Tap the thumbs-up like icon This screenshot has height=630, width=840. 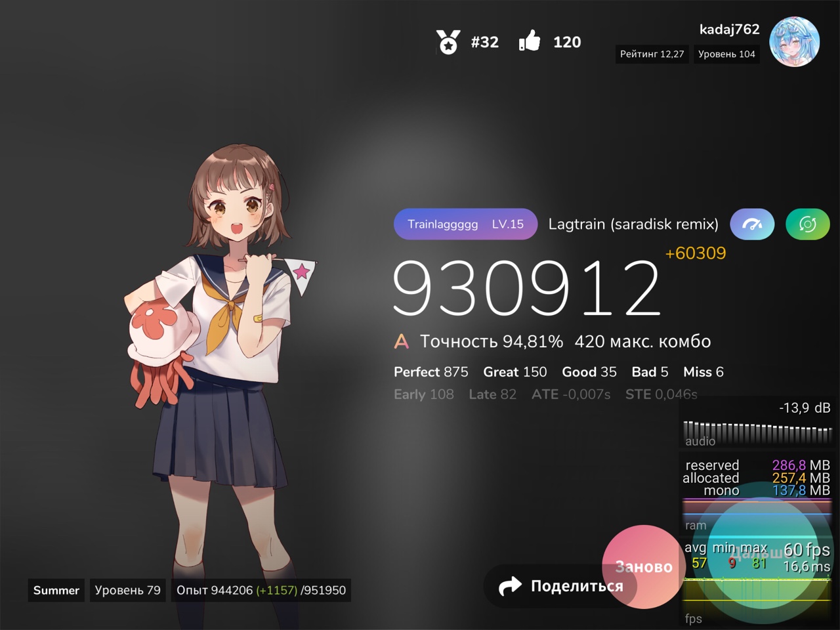tap(530, 41)
